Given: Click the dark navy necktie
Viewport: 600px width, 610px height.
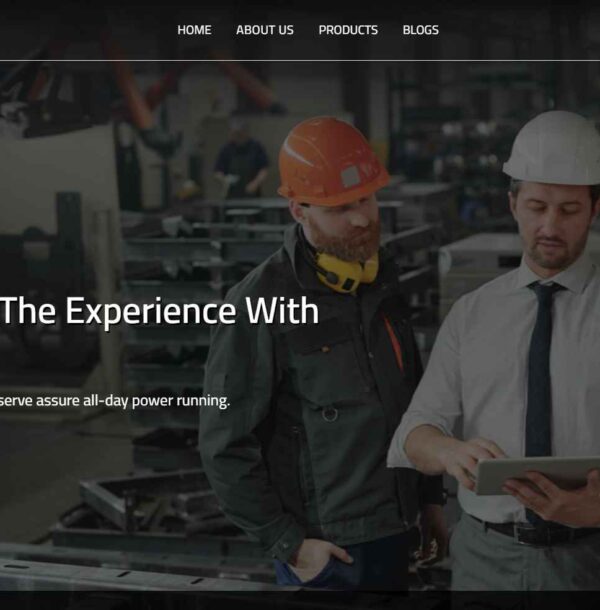Looking at the screenshot, I should pos(541,368).
